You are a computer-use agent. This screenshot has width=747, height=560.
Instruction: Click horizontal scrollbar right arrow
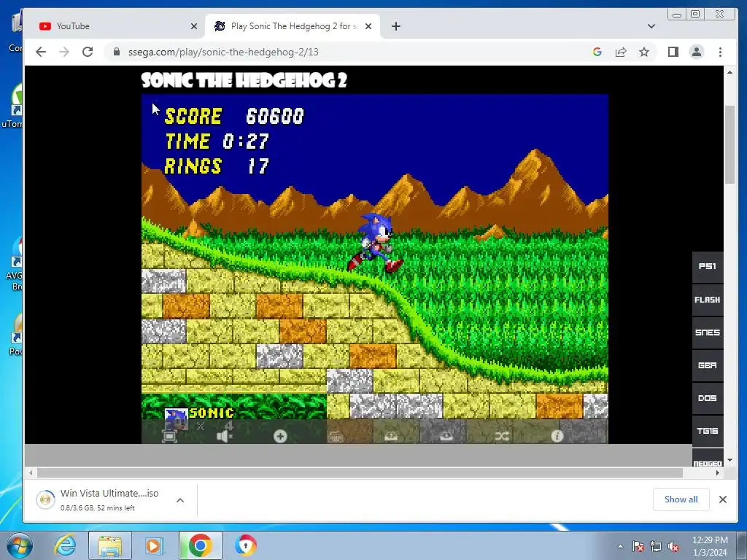point(718,472)
